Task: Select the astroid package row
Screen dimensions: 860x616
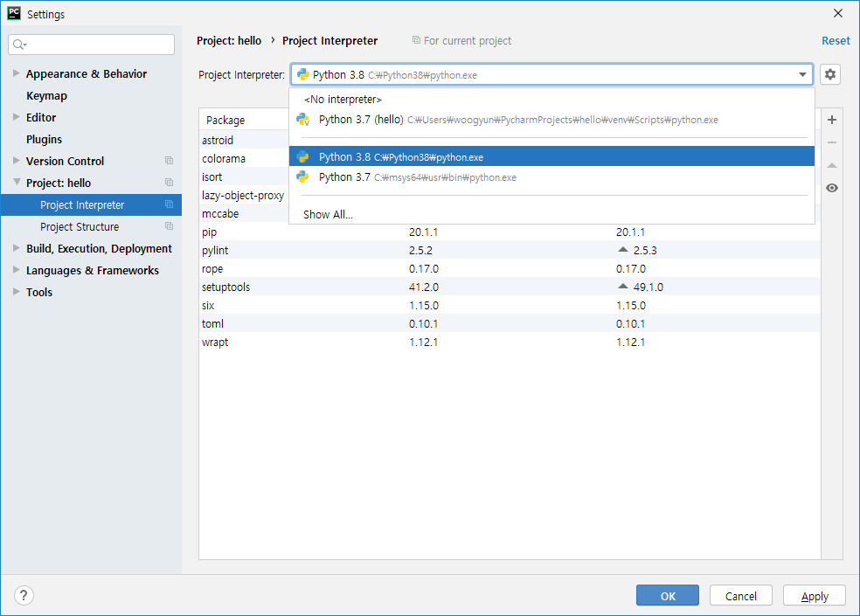Action: pyautogui.click(x=244, y=140)
